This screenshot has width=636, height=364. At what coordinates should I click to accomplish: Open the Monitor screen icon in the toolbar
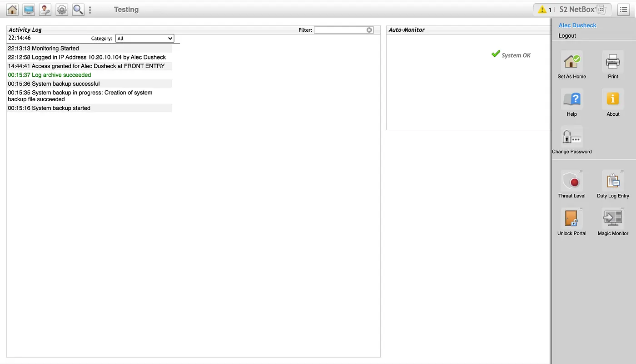(29, 10)
